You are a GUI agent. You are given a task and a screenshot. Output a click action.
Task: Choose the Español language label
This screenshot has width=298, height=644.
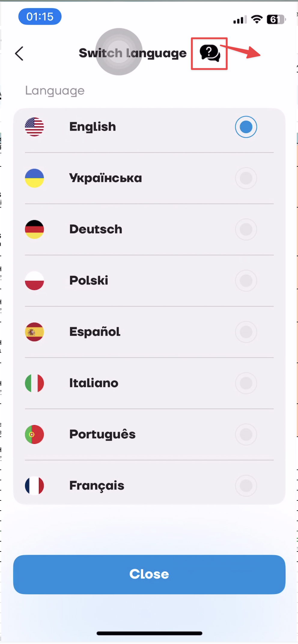(95, 332)
